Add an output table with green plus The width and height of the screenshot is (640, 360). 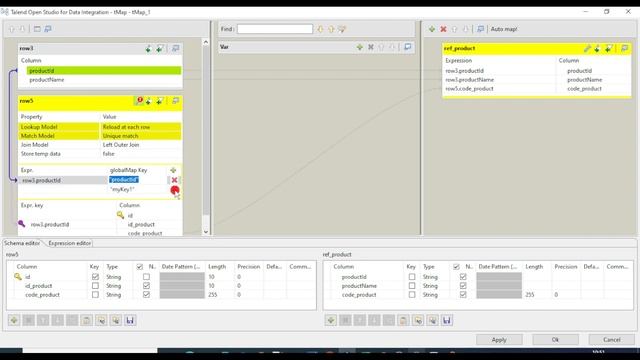tap(432, 29)
